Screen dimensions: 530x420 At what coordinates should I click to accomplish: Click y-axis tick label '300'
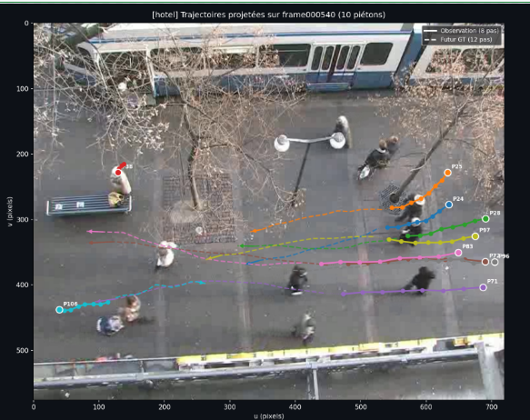pyautogui.click(x=23, y=220)
